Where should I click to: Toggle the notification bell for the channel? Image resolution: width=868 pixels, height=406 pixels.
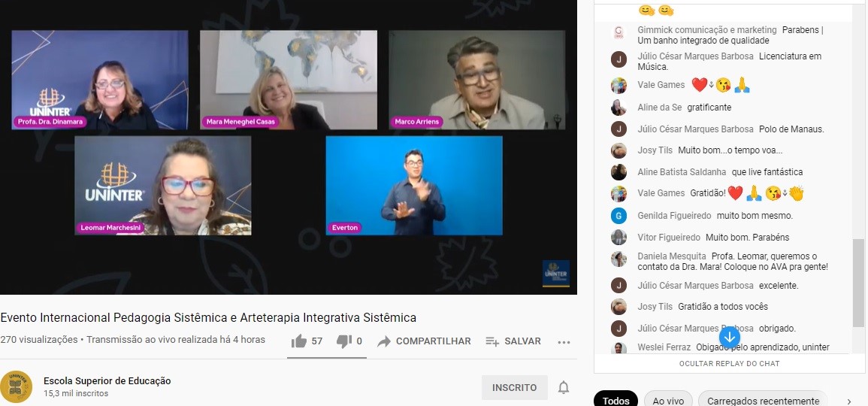click(x=563, y=388)
